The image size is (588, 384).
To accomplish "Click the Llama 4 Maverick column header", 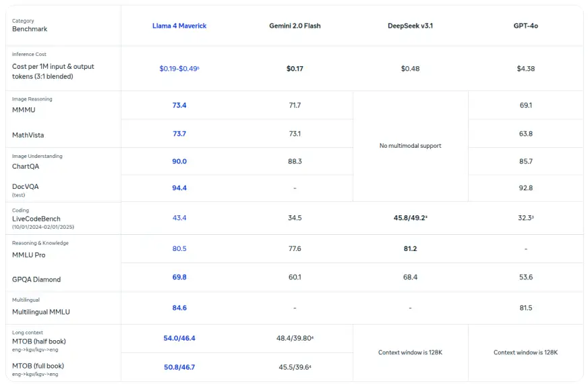I will (x=179, y=26).
